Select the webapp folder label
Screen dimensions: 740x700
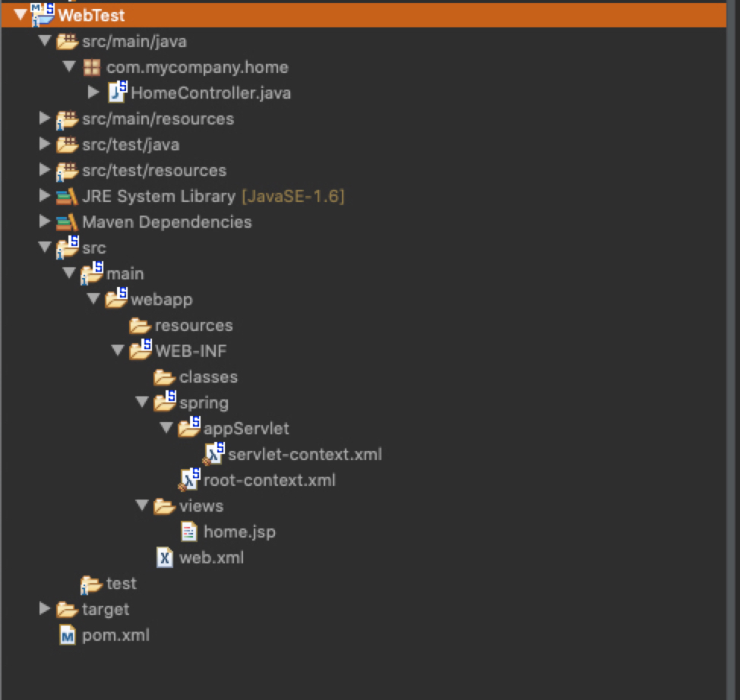162,300
